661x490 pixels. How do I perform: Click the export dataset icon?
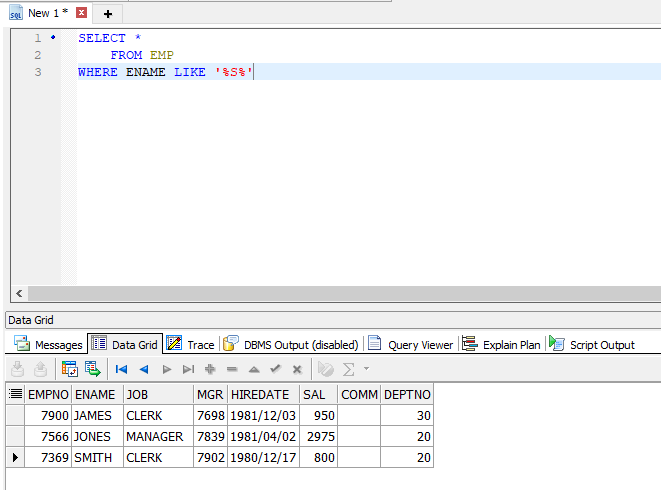pyautogui.click(x=93, y=369)
